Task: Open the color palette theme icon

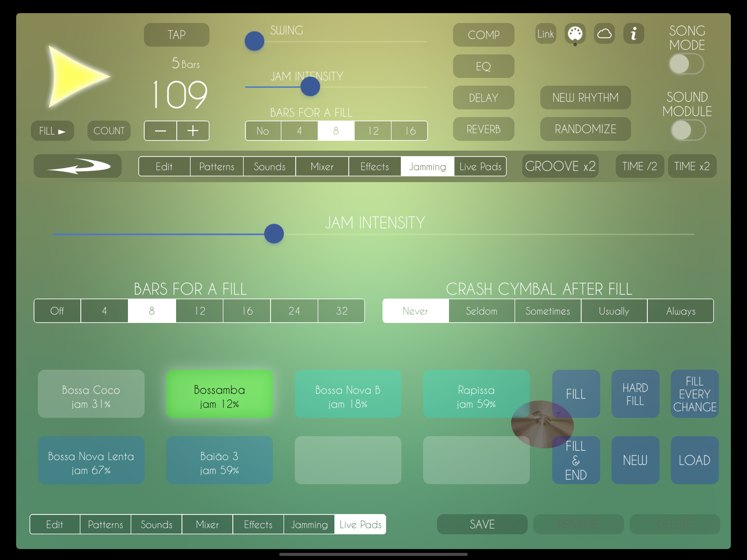Action: 575,34
